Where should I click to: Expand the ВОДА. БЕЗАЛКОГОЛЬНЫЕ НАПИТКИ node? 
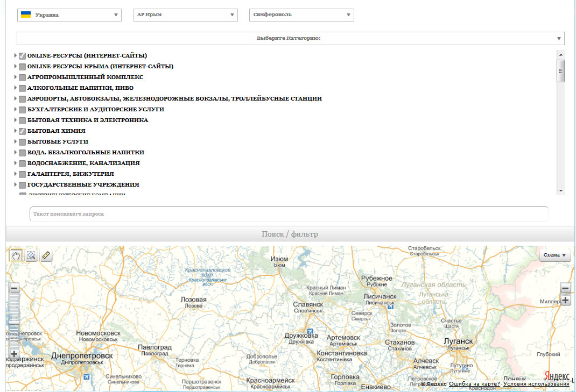[x=16, y=152]
